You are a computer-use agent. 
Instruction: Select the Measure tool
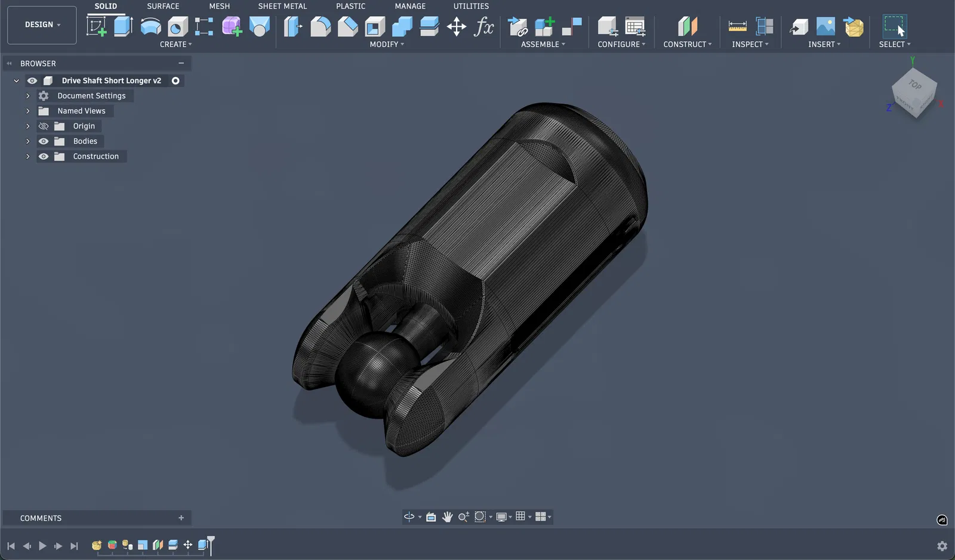[738, 26]
